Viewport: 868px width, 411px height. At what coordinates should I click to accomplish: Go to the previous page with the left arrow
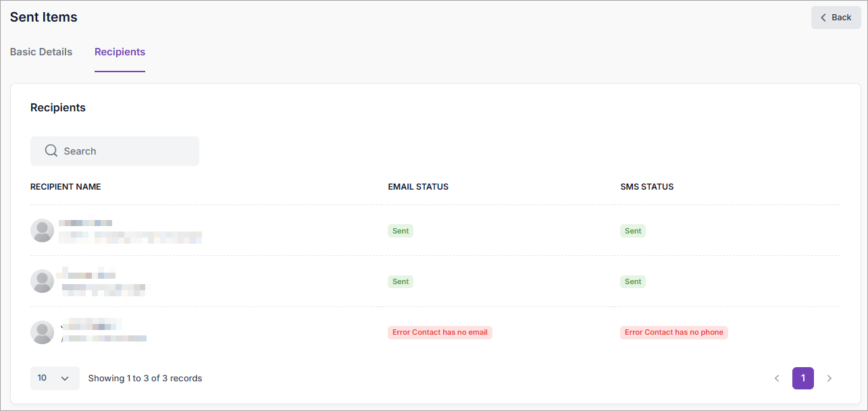[777, 379]
